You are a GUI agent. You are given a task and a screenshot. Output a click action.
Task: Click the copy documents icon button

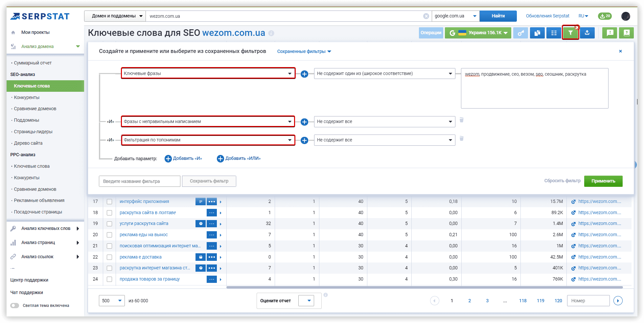pyautogui.click(x=537, y=33)
